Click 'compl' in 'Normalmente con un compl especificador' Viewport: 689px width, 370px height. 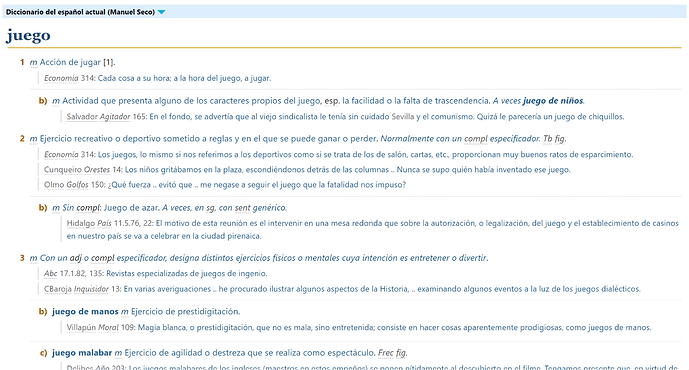(x=476, y=139)
